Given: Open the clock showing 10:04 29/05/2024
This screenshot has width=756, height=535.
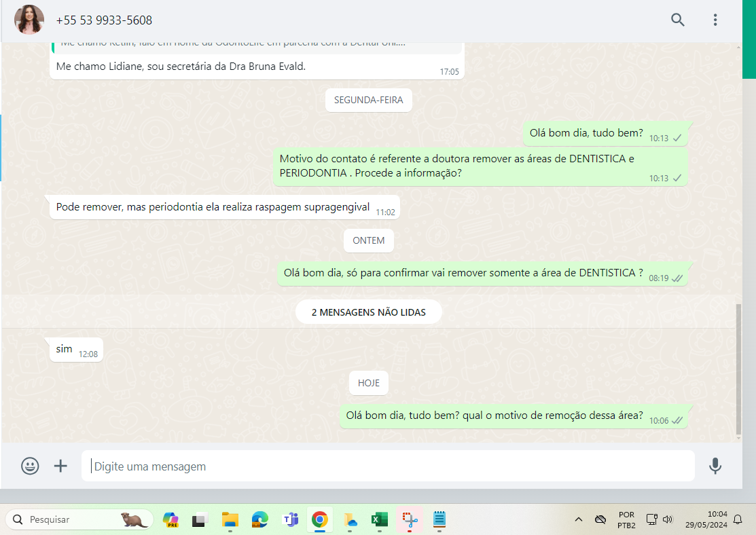Looking at the screenshot, I should (706, 519).
